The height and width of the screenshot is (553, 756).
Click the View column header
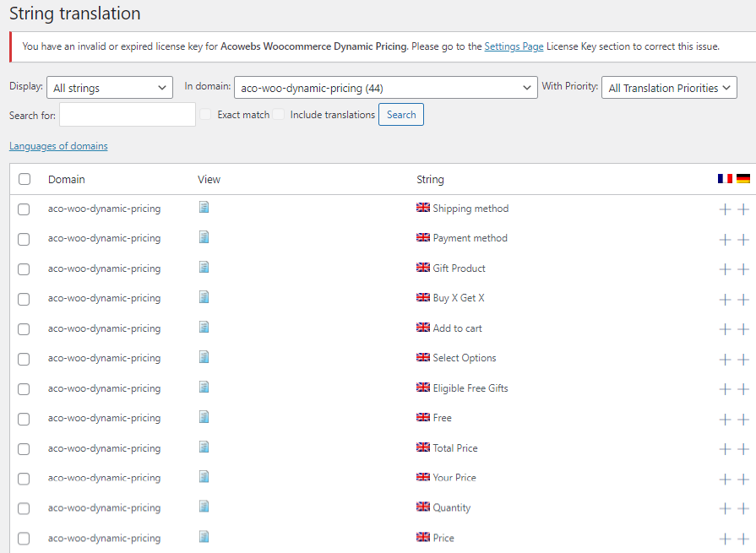pos(209,179)
